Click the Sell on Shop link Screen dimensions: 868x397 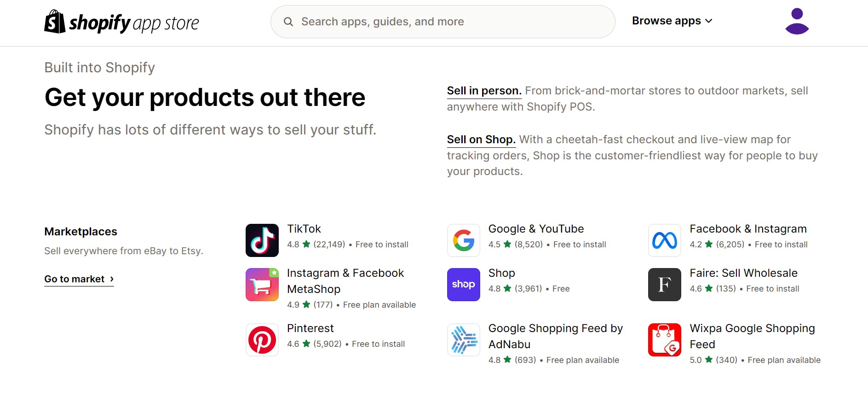tap(481, 139)
